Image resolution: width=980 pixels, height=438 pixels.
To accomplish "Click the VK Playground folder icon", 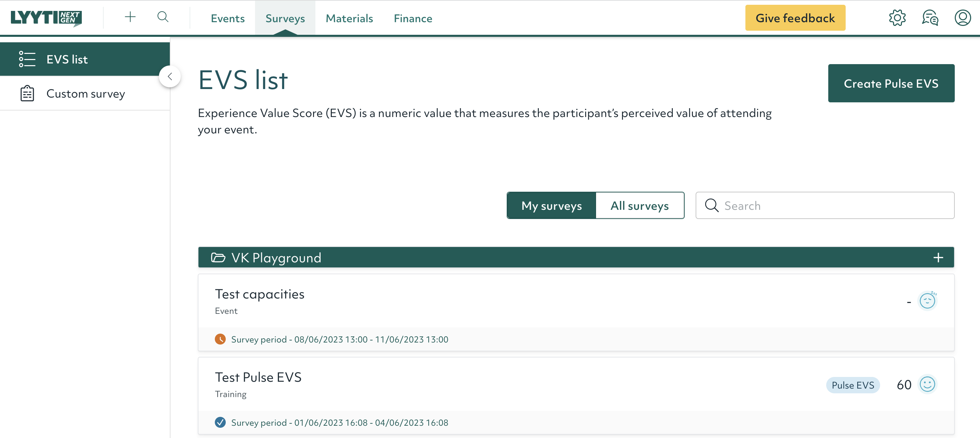I will (218, 258).
